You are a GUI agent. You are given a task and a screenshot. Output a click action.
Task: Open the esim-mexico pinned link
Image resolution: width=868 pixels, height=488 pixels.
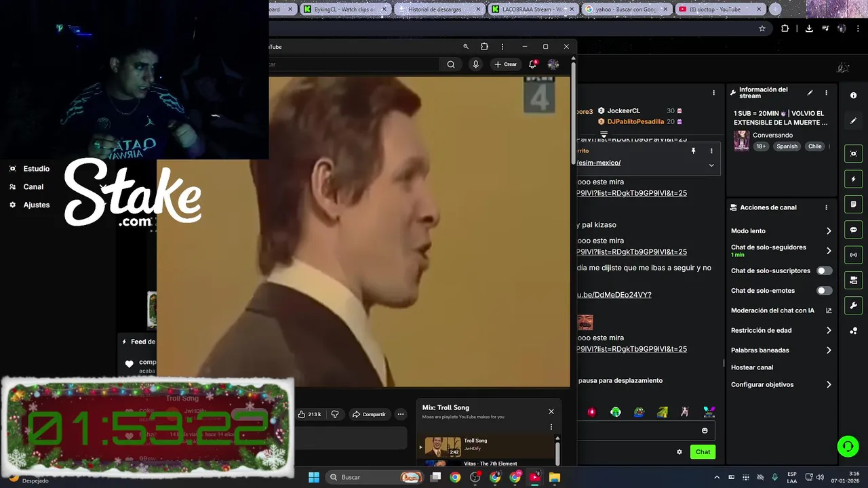pos(599,163)
